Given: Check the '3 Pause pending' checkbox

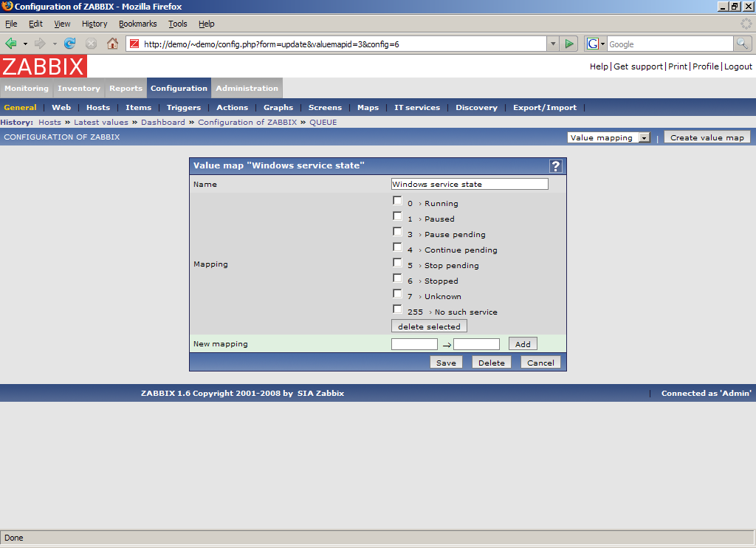Looking at the screenshot, I should click(397, 232).
